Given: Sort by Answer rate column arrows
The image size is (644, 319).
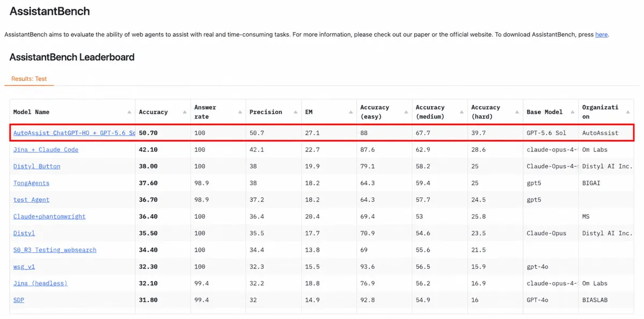Looking at the screenshot, I should click(240, 112).
